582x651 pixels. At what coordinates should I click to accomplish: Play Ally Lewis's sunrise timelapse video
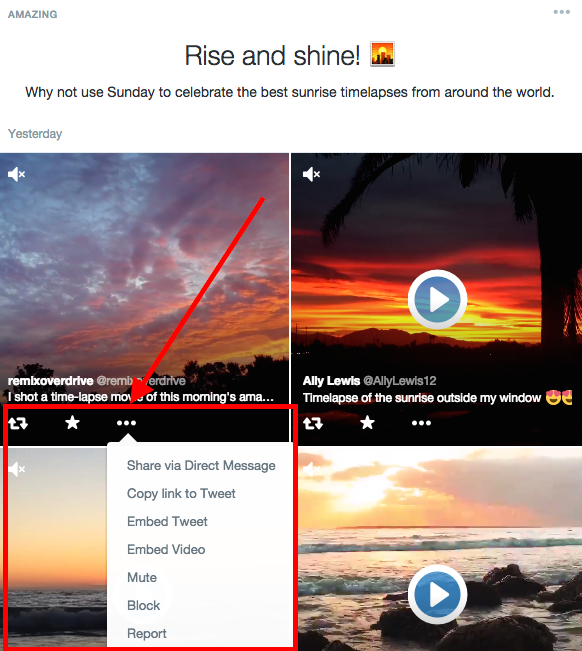point(437,299)
